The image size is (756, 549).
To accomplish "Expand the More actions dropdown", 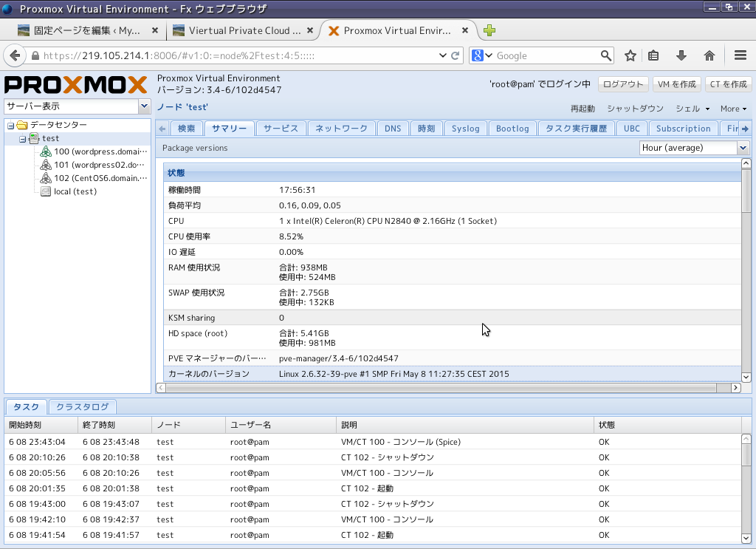I will click(x=733, y=109).
